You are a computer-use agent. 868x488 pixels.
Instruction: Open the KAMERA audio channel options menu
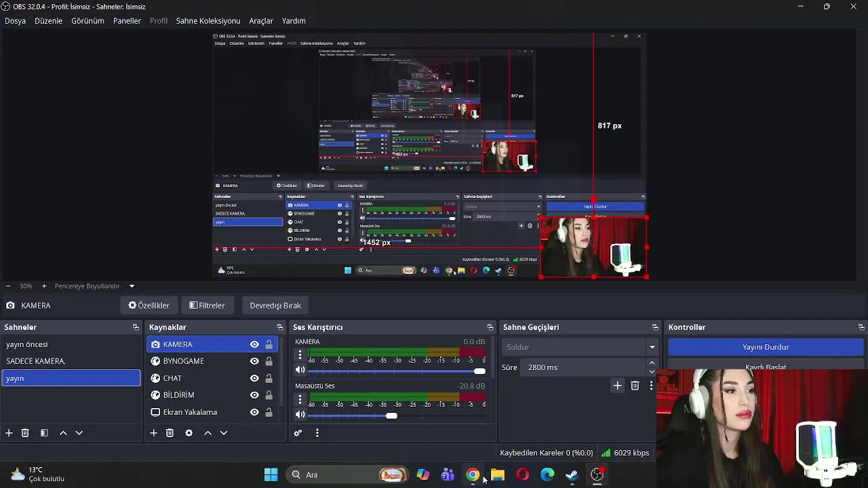point(300,355)
